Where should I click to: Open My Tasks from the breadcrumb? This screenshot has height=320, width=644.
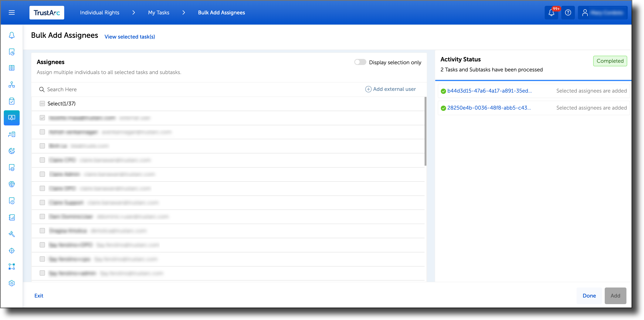pyautogui.click(x=158, y=12)
